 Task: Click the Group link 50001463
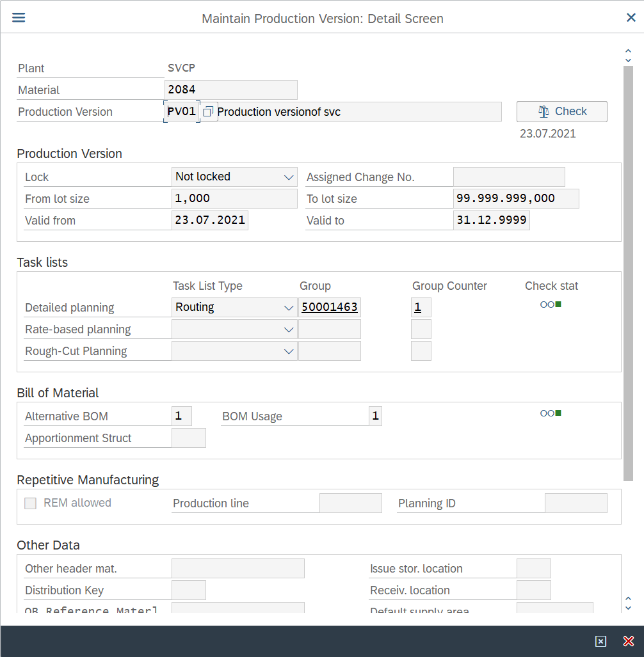click(x=330, y=308)
